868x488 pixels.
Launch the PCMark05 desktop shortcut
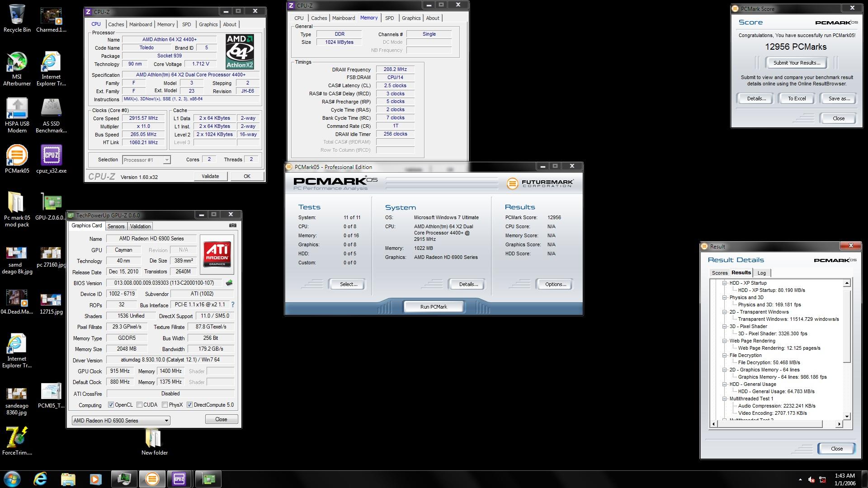pos(17,159)
